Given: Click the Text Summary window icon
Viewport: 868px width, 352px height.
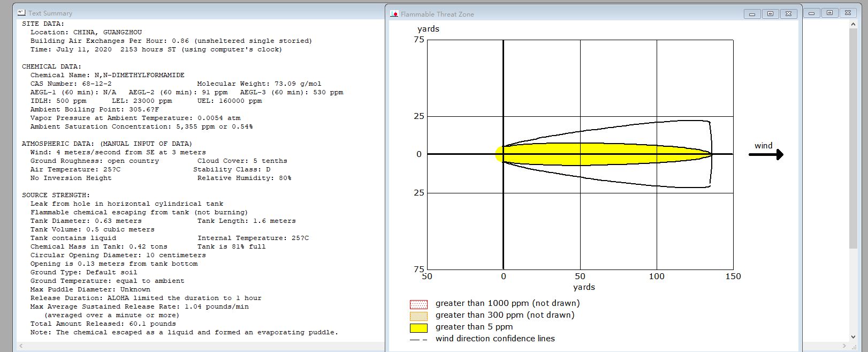Looking at the screenshot, I should (21, 12).
